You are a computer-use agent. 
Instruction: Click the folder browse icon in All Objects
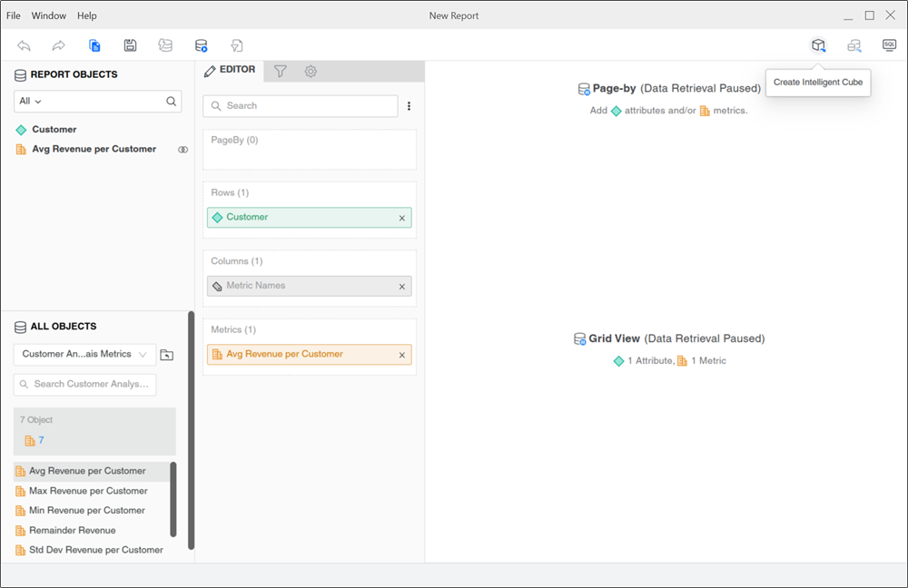pos(166,355)
